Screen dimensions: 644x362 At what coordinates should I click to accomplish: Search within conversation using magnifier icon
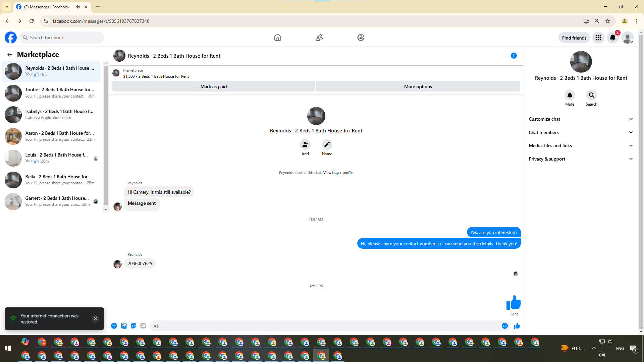591,95
